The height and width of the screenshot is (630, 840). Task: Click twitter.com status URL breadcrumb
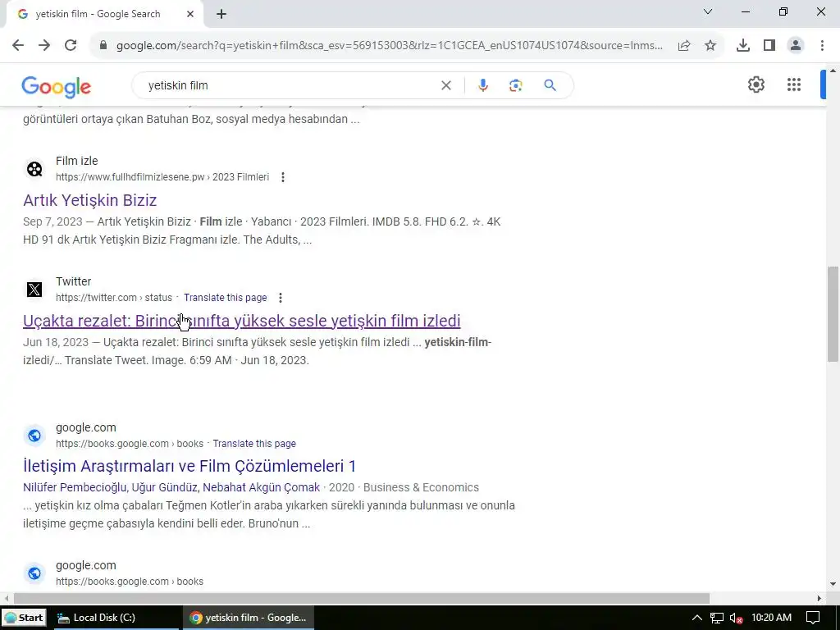coord(114,298)
